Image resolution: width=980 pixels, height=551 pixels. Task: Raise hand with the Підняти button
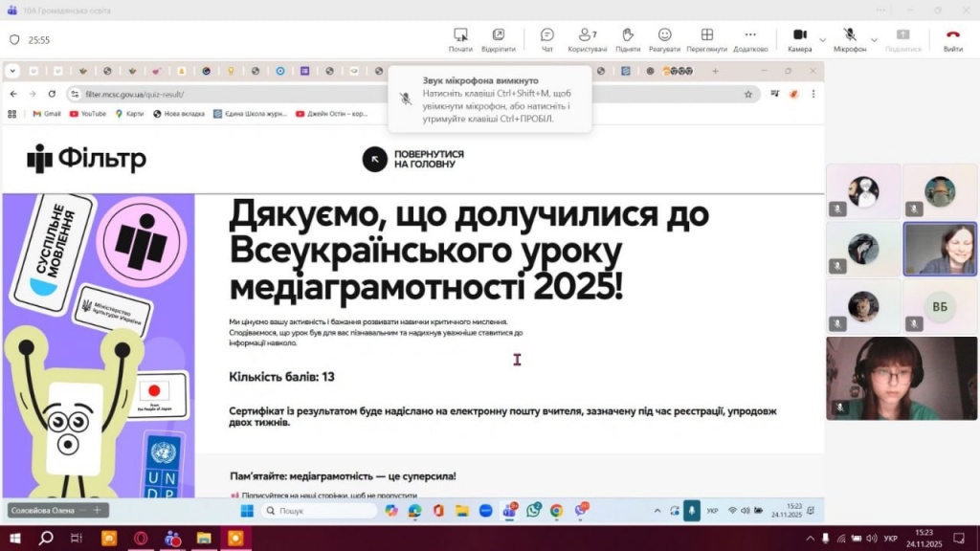[x=628, y=39]
